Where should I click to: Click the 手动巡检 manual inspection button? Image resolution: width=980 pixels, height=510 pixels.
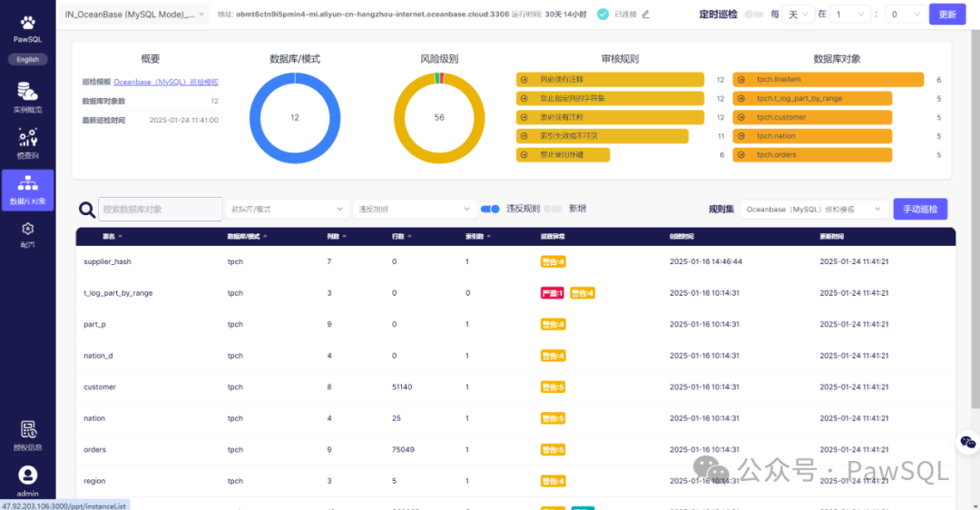click(920, 209)
